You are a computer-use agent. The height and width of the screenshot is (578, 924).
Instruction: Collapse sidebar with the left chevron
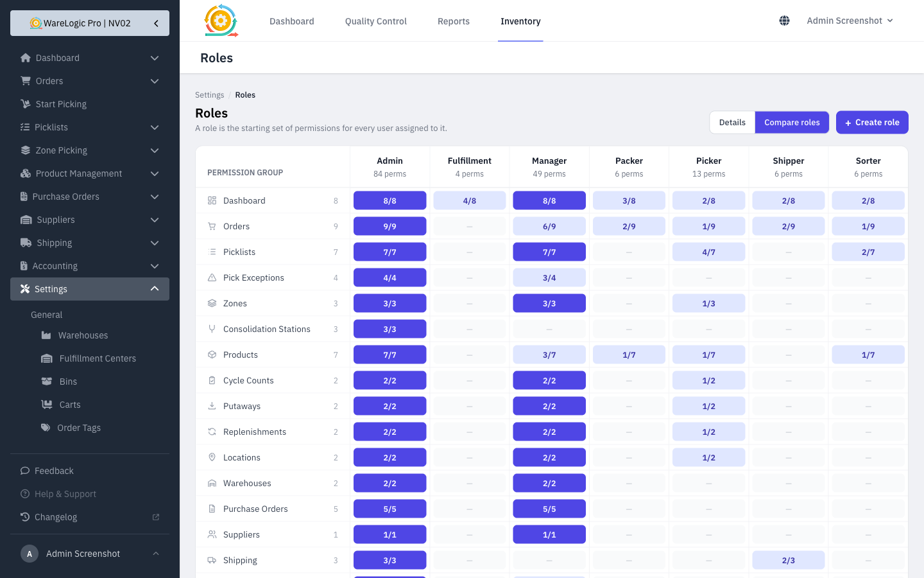coord(156,23)
